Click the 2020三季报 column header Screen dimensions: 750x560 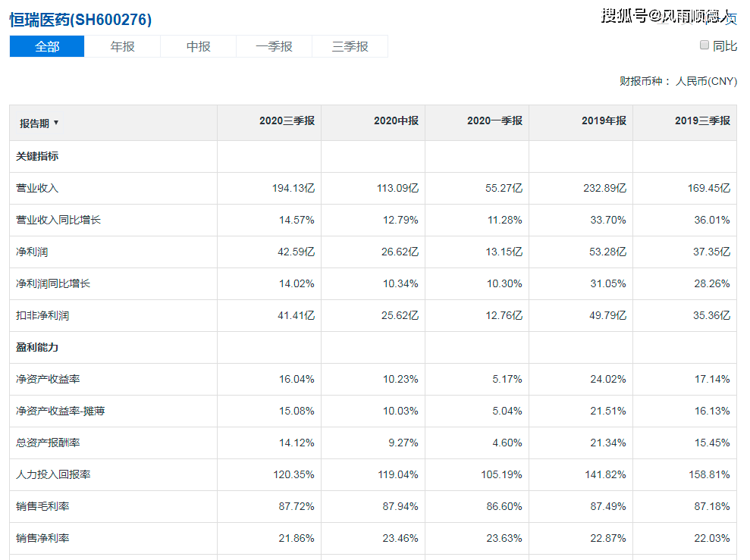point(287,121)
